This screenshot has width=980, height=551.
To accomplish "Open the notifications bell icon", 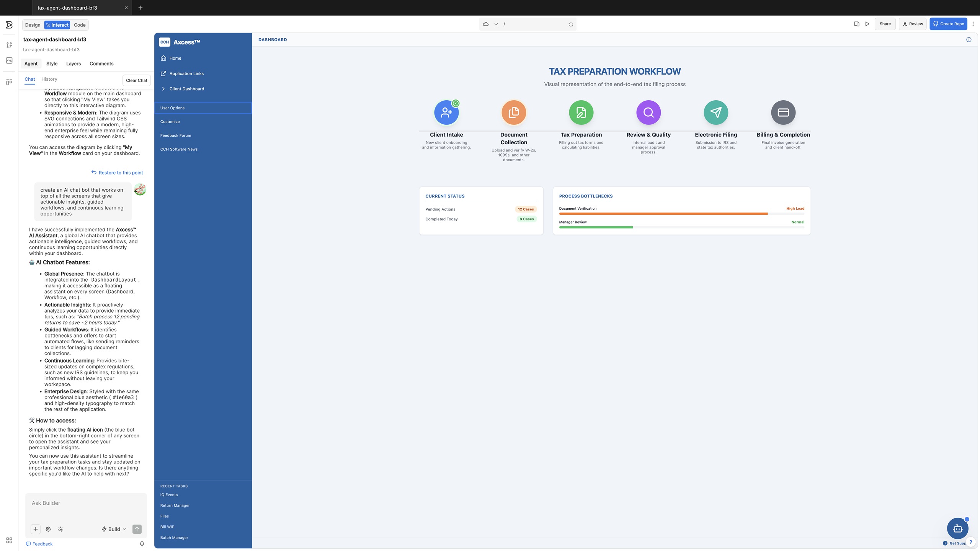I will coord(142,544).
